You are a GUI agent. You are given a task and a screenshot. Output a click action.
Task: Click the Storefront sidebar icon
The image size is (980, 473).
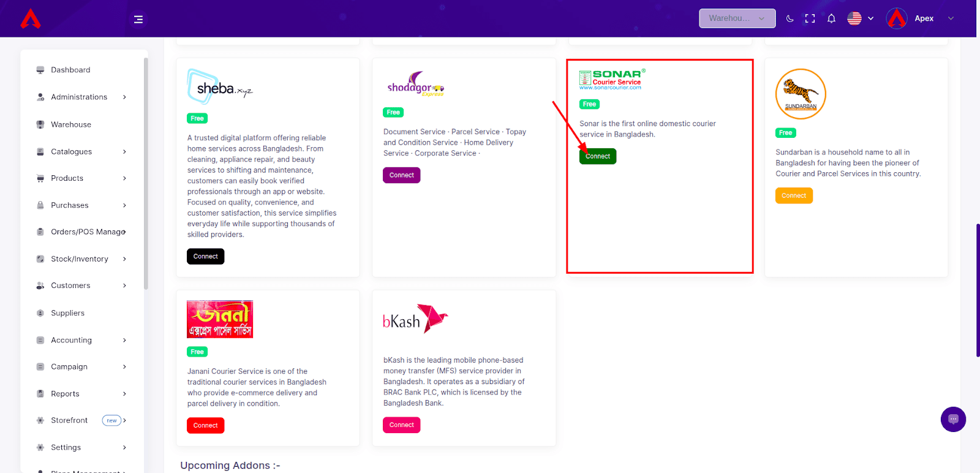[x=40, y=420]
